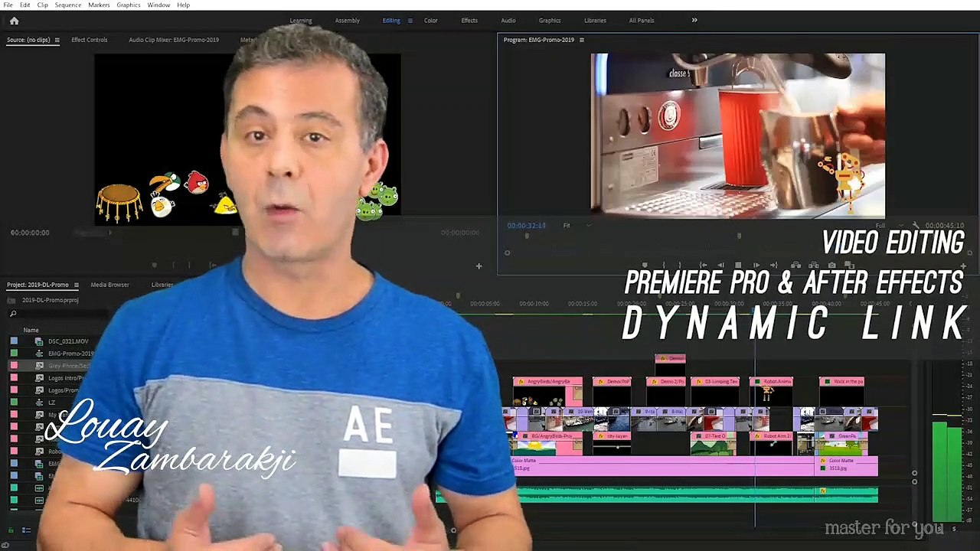
Task: Open the Program monitor Button Editor plus
Action: (x=963, y=266)
